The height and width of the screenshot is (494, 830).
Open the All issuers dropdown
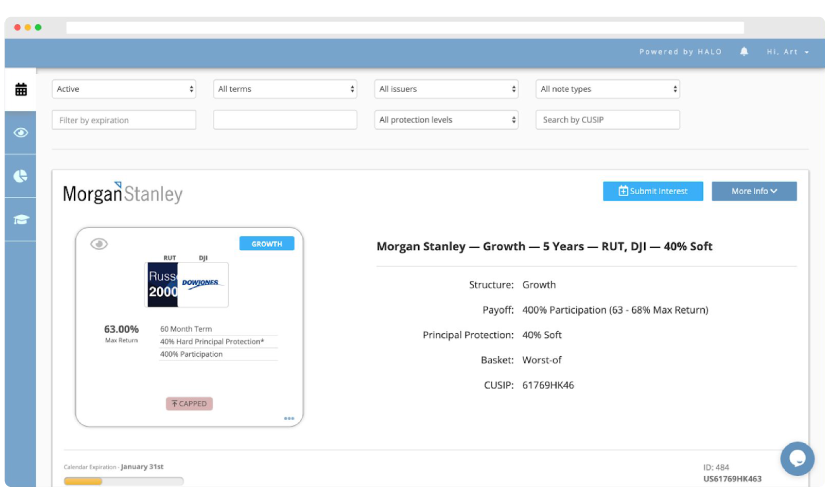446,89
